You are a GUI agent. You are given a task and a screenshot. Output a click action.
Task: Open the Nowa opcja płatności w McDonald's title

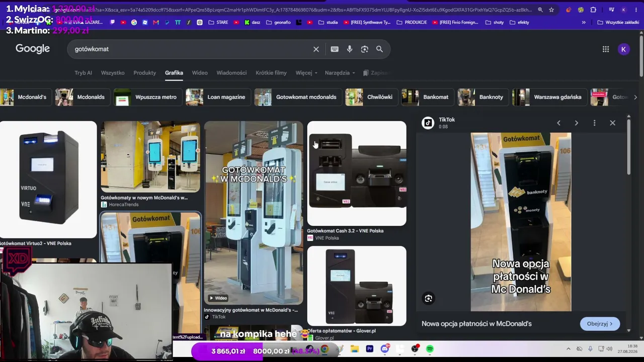pos(476,324)
